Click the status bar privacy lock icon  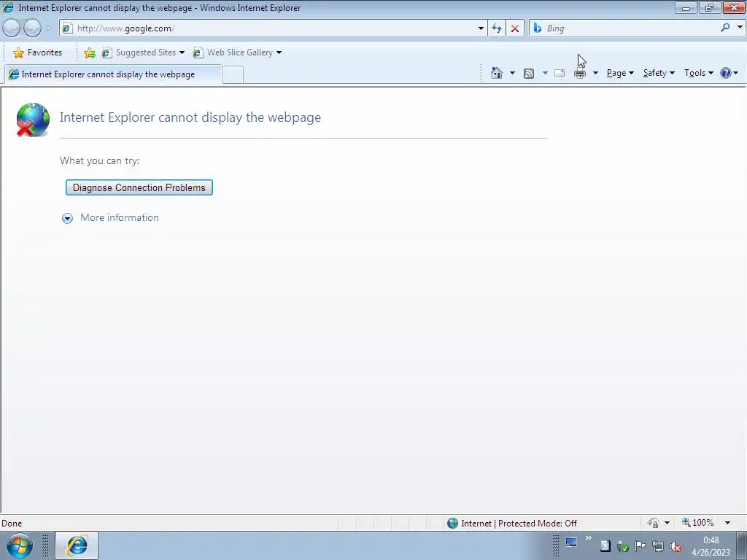click(653, 523)
